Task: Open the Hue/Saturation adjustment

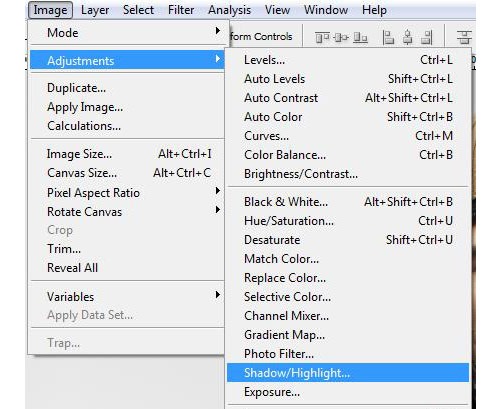Action: click(348, 221)
